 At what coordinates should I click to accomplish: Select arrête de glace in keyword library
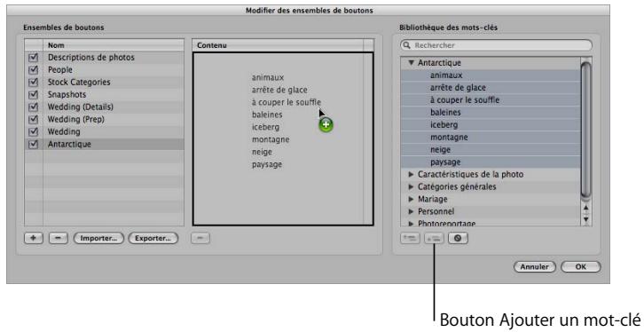coord(491,88)
